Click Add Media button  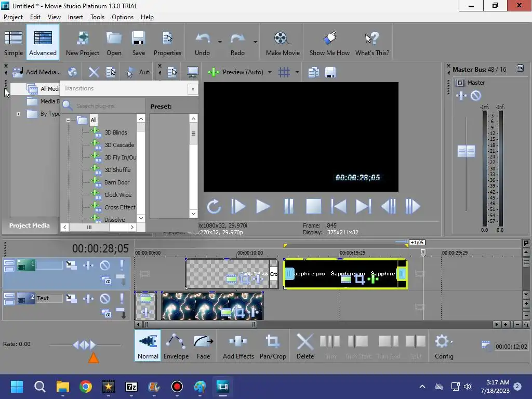(37, 72)
